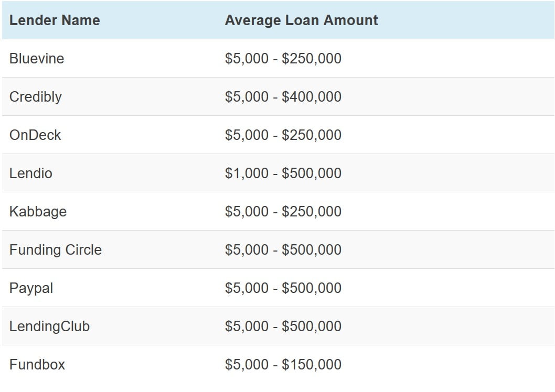Click Lendio's $1,000 - $500,000 amount
The image size is (555, 392).
click(283, 173)
